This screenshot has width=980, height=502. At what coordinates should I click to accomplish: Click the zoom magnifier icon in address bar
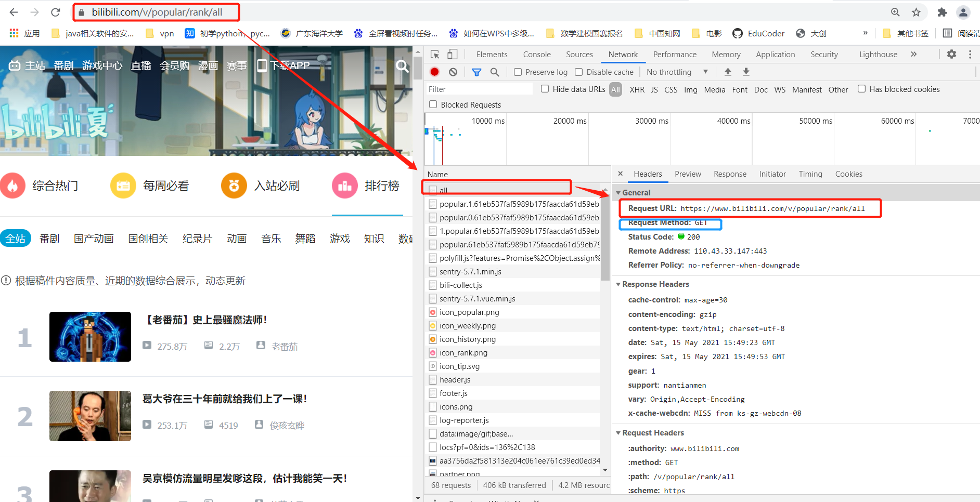point(895,12)
